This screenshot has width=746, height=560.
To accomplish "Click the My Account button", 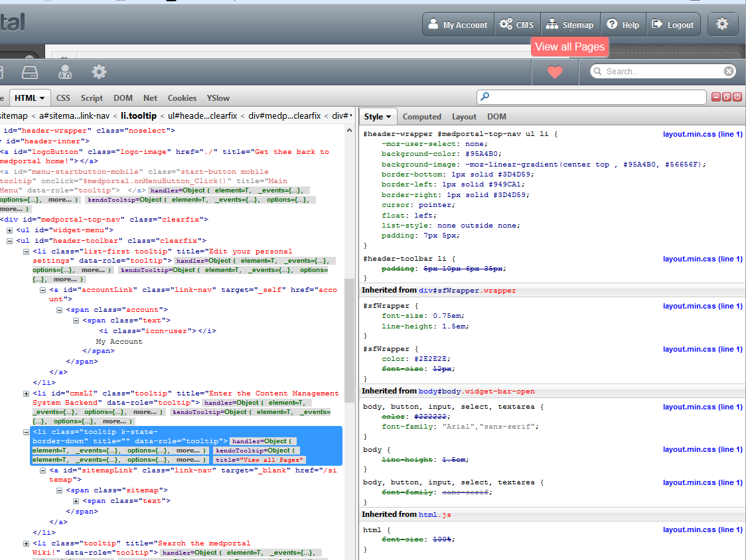I will click(458, 25).
